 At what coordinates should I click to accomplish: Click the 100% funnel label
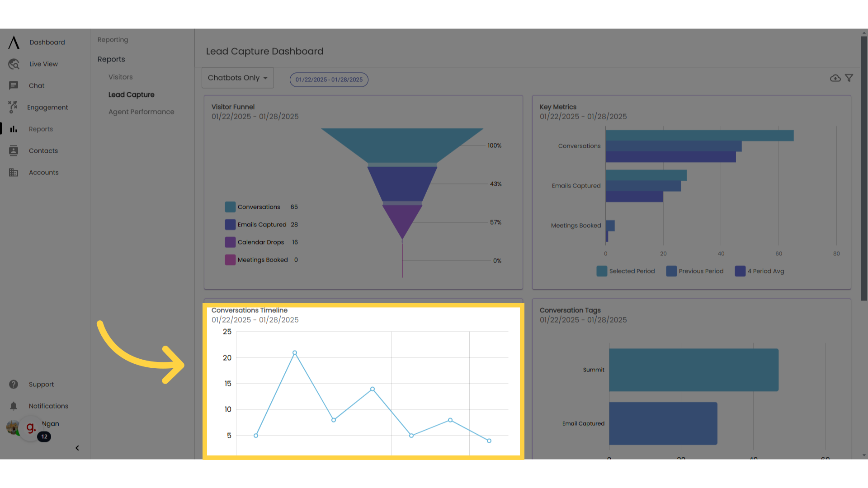pyautogui.click(x=495, y=145)
